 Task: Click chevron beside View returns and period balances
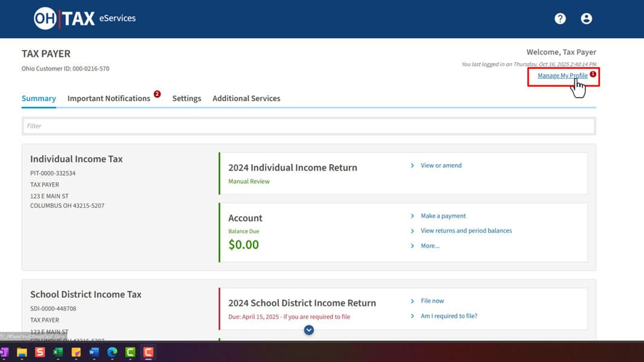click(412, 231)
